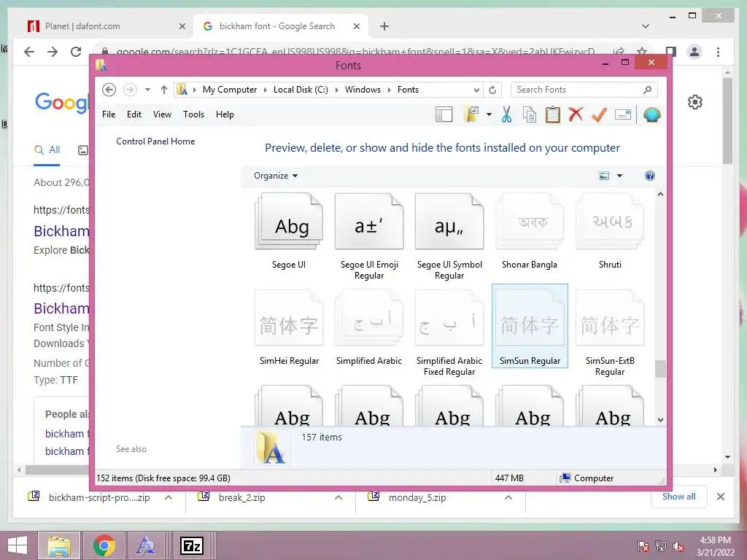Open Control Panel Home link
The height and width of the screenshot is (560, 747).
point(155,141)
